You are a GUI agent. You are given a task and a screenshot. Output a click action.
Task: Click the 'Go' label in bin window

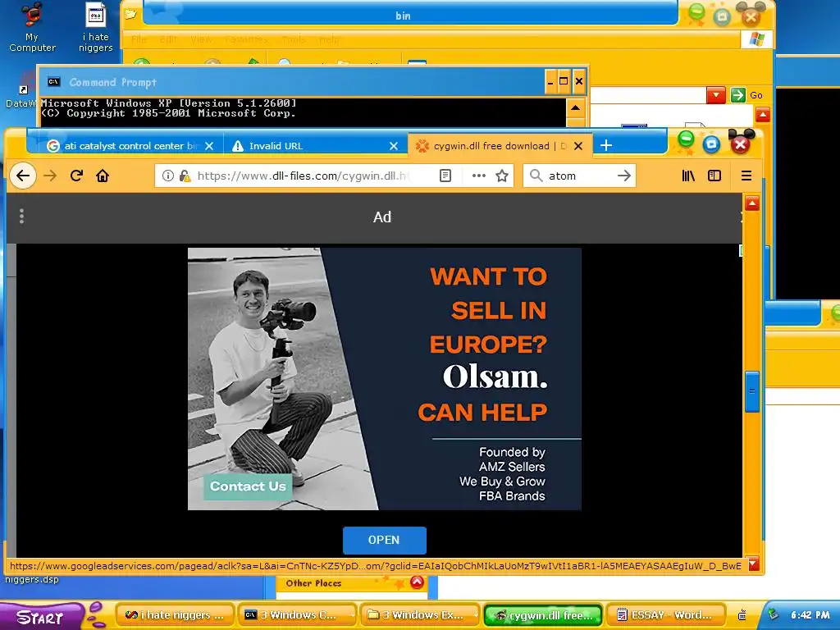[756, 95]
